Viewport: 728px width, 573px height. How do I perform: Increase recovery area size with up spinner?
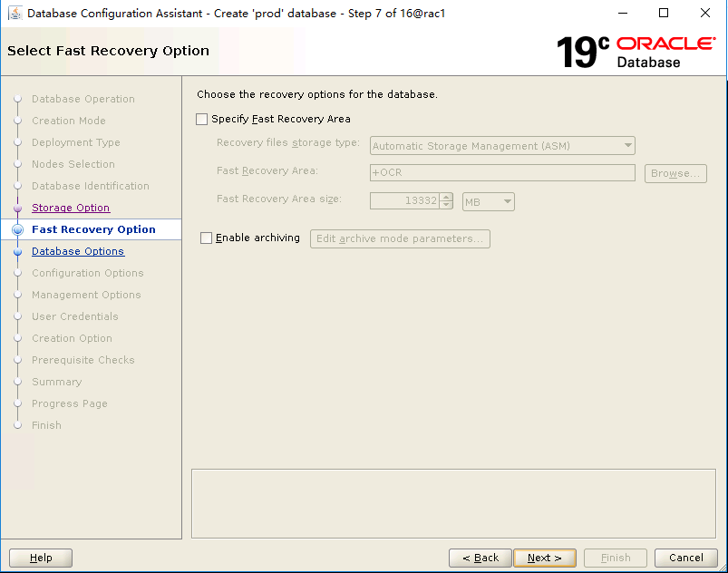point(446,197)
